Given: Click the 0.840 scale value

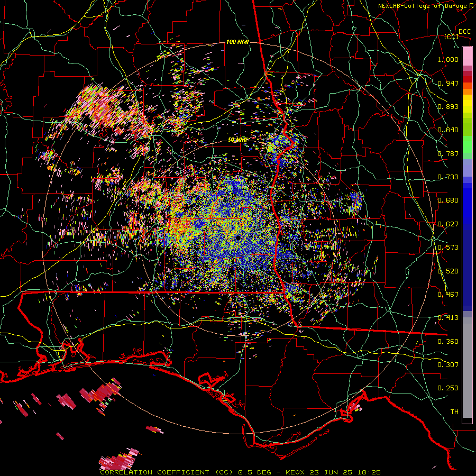Looking at the screenshot, I should point(448,130).
